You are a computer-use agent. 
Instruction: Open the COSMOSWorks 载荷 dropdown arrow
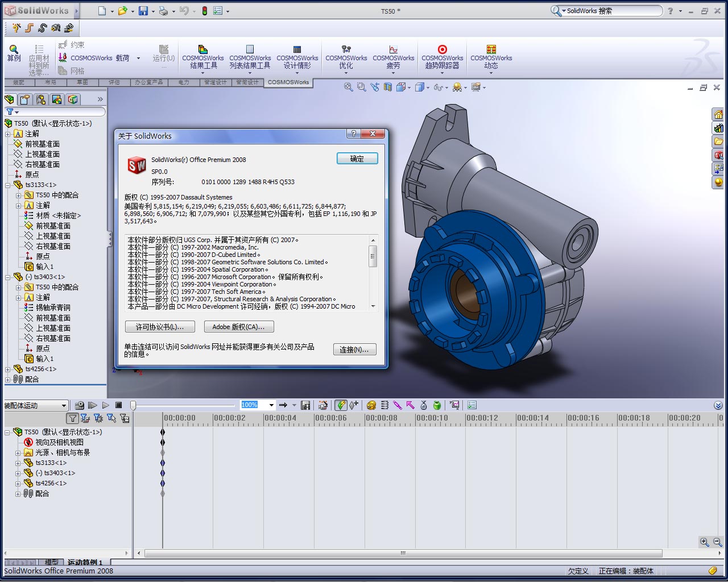click(138, 58)
